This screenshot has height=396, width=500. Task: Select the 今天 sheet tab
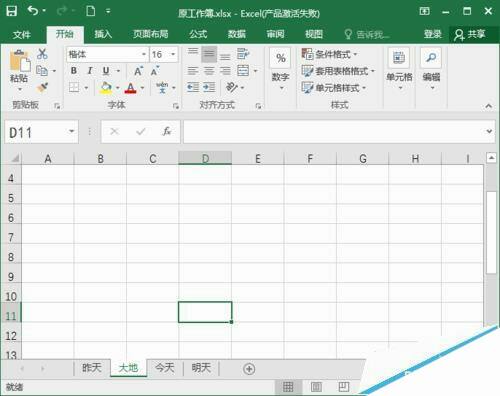(165, 368)
